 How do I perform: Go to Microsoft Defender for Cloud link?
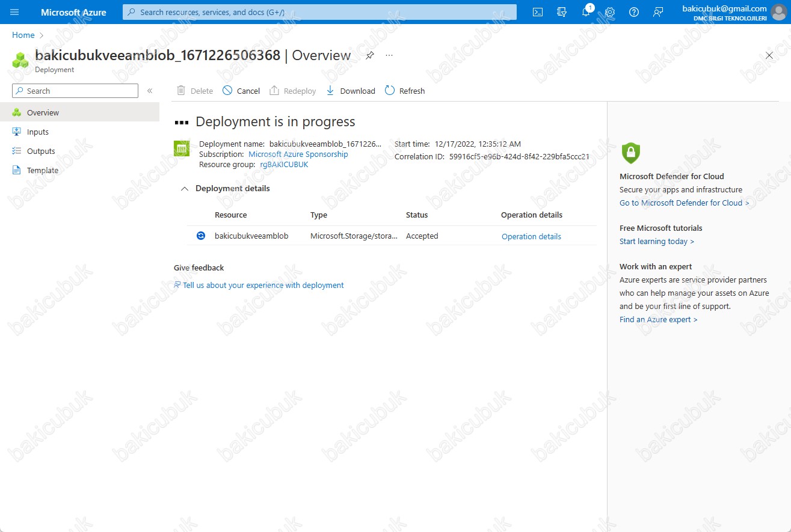(x=685, y=203)
